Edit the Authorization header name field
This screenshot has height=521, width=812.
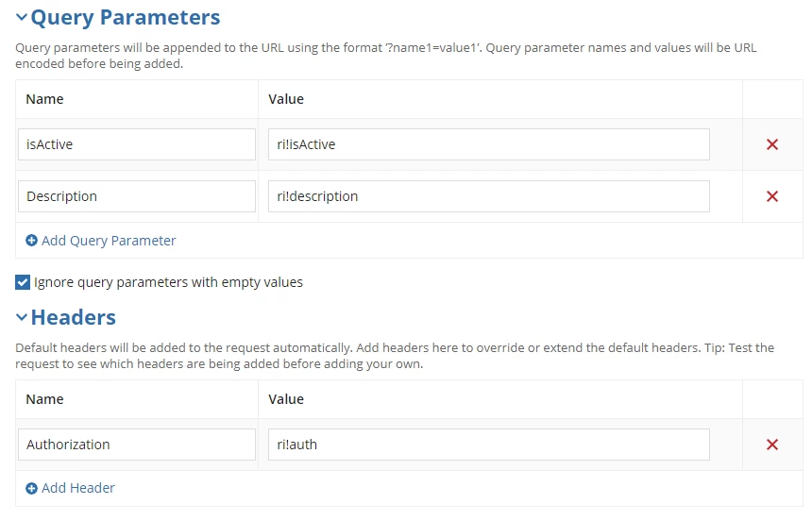point(137,445)
